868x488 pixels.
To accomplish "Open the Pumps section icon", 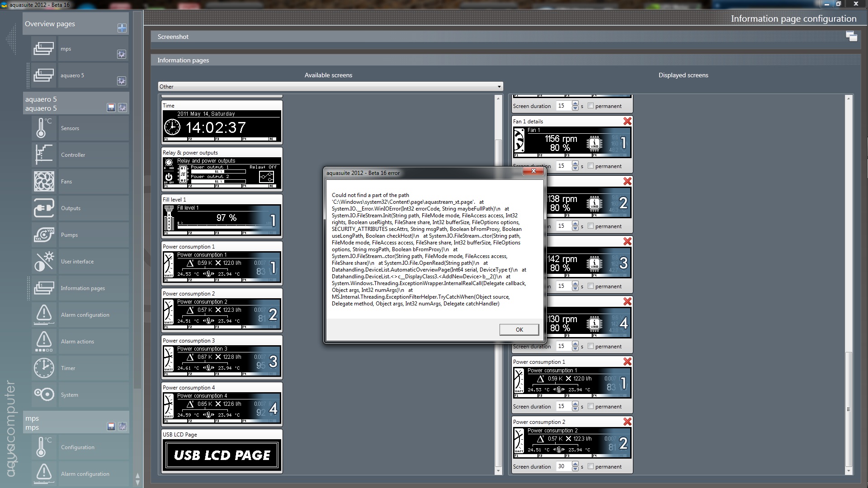I will click(x=44, y=235).
